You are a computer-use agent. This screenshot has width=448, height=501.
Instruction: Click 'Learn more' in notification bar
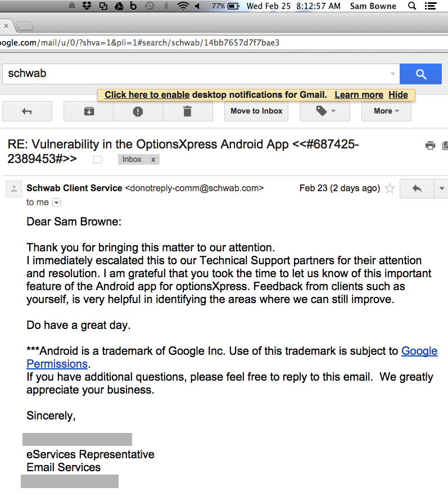[x=359, y=94]
